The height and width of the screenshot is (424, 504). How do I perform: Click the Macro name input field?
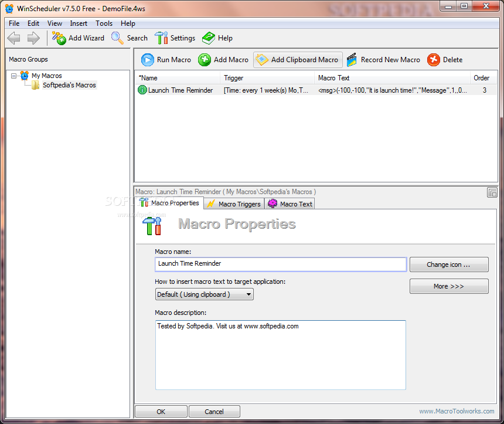pos(281,264)
